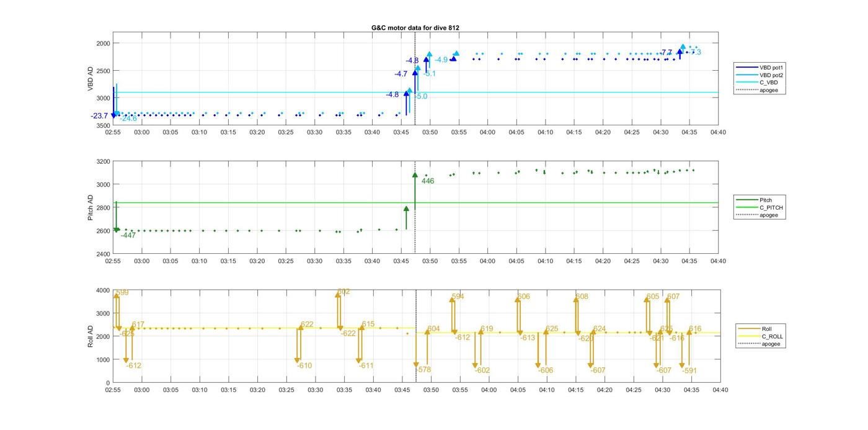Click the "604" roll data label
Image resolution: width=868 pixels, height=430 pixels.
tap(434, 329)
